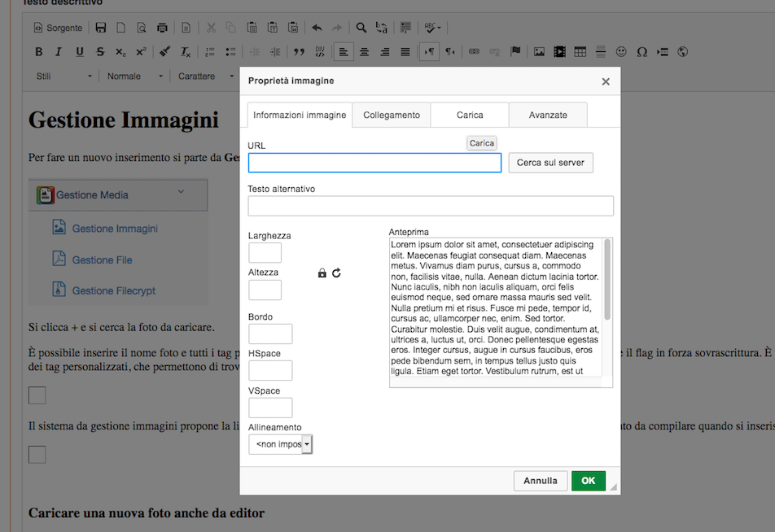
Task: Click the Save icon in toolbar
Action: [x=101, y=28]
